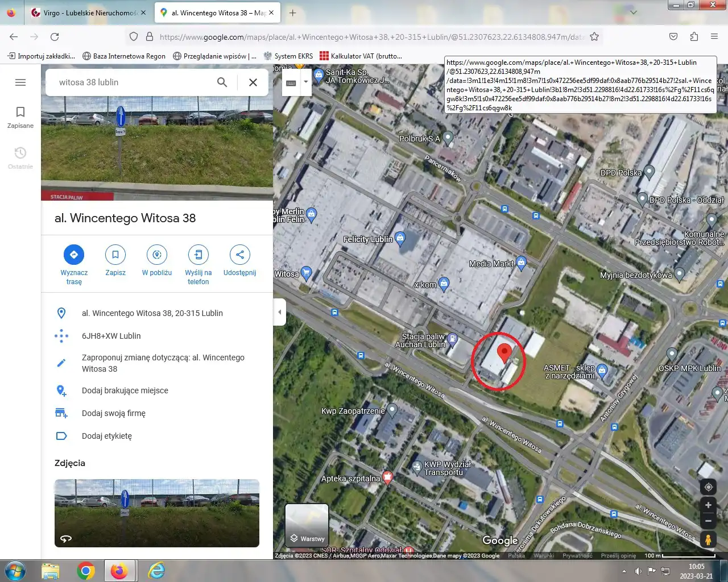Click the Wyślij na telefon icon
The width and height of the screenshot is (728, 582).
[x=198, y=255]
